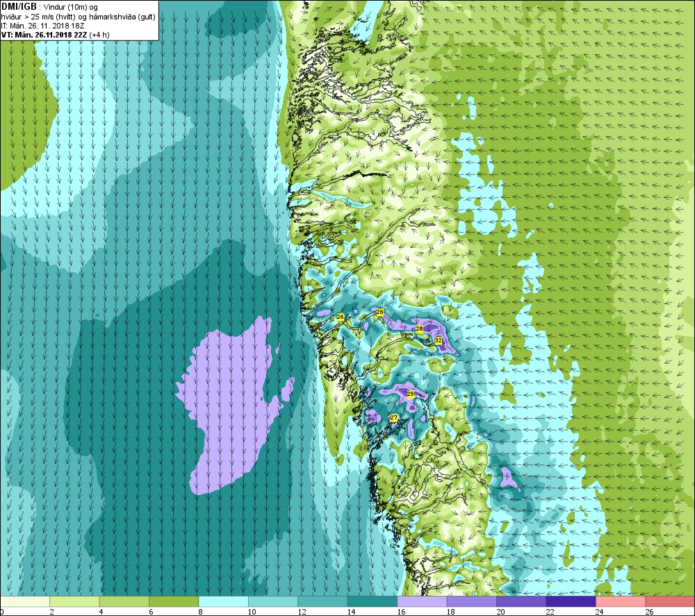Click the legend scale value 12
This screenshot has height=616, width=695.
pyautogui.click(x=302, y=612)
